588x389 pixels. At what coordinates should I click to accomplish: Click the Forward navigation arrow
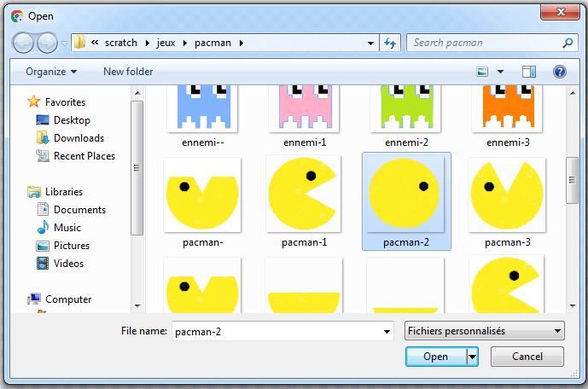(x=47, y=44)
